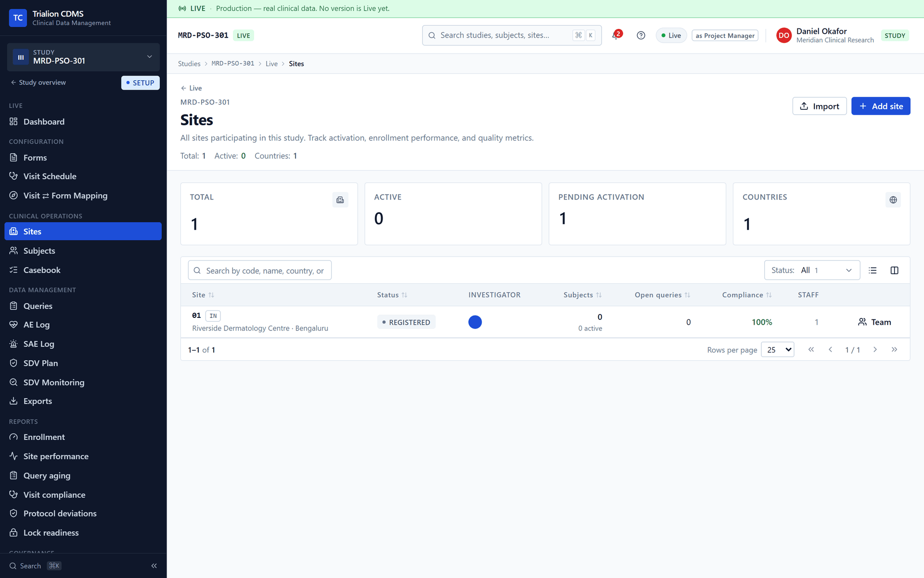924x578 pixels.
Task: Open the Status filter dropdown
Action: point(812,270)
